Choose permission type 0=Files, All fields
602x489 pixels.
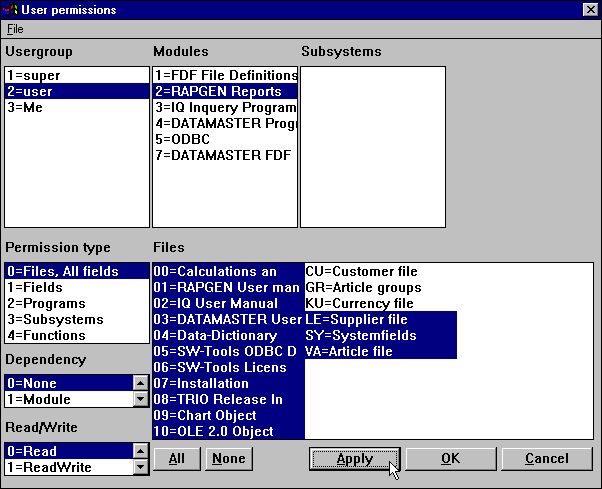[x=77, y=271]
